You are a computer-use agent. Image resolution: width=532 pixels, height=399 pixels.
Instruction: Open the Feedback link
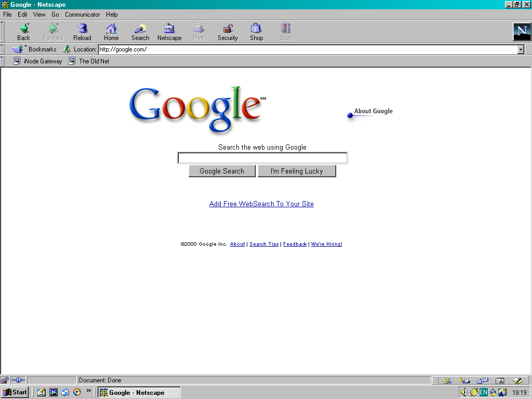(295, 244)
